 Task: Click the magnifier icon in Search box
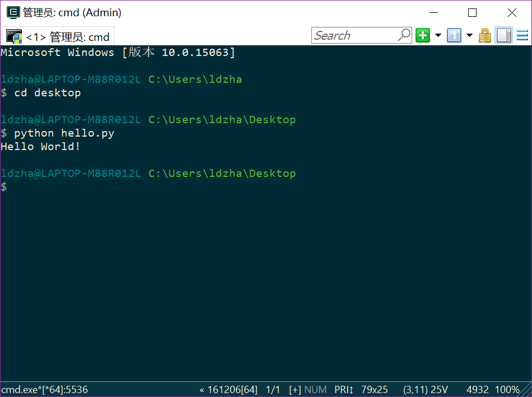404,35
